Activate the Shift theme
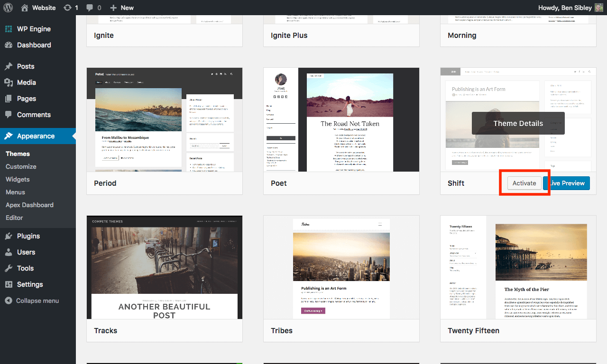Screen dimensions: 607x364 [524, 183]
